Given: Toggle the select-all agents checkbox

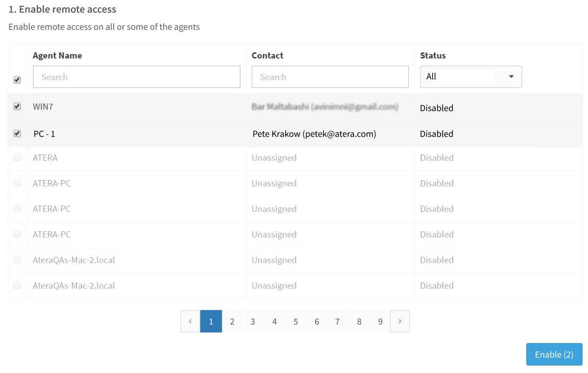Looking at the screenshot, I should (17, 80).
